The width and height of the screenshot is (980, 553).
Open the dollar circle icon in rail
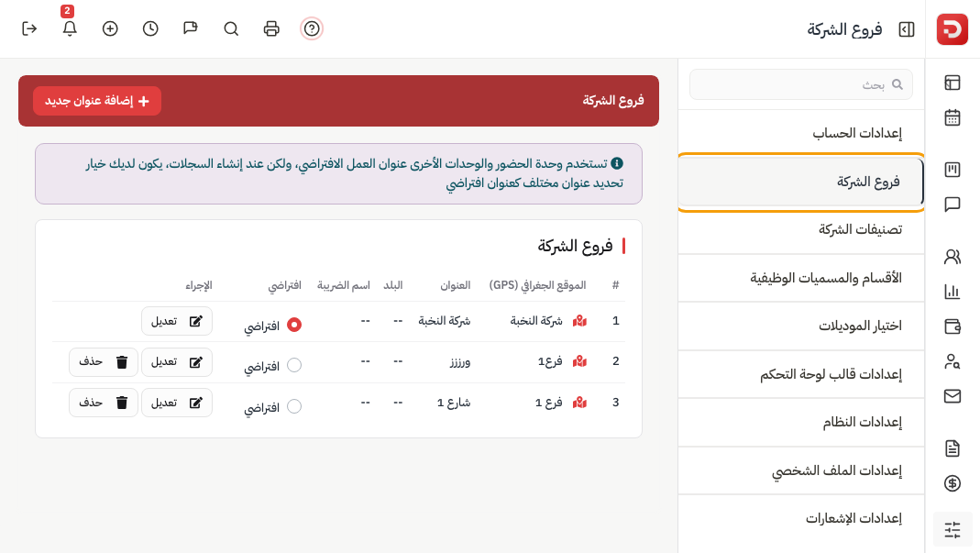[x=952, y=483]
